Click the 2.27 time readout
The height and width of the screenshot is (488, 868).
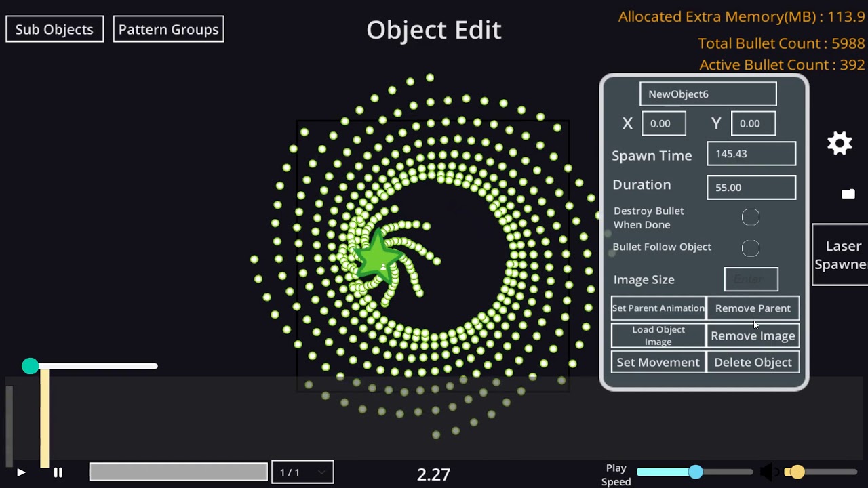click(x=433, y=474)
